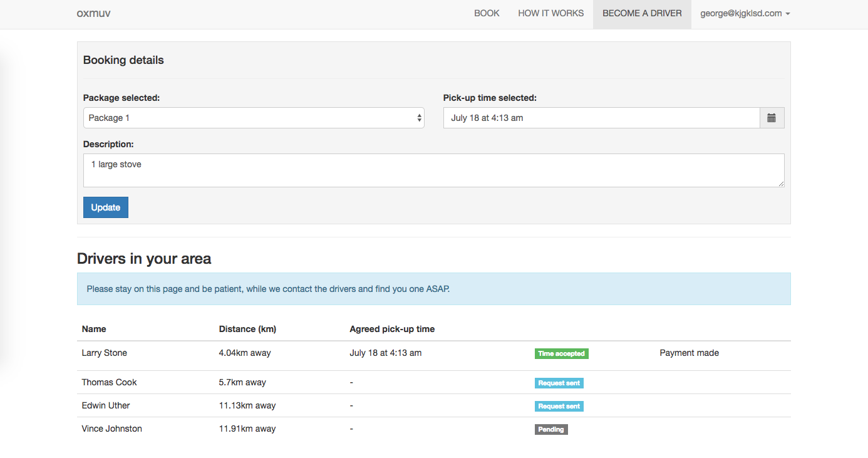Click the green Time accepted badge

click(x=561, y=353)
